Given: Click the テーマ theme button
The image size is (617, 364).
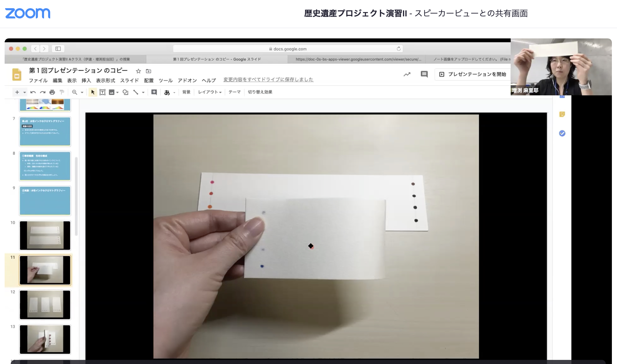Looking at the screenshot, I should (235, 92).
